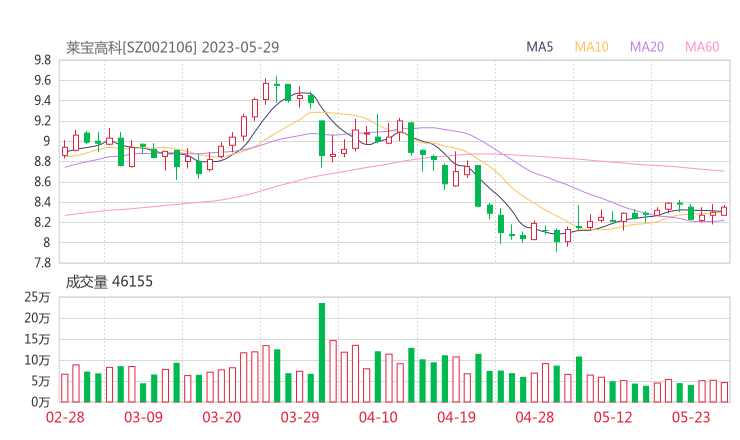740x440 pixels.
Task: Click the 9.6 price axis label
Action: (x=42, y=80)
